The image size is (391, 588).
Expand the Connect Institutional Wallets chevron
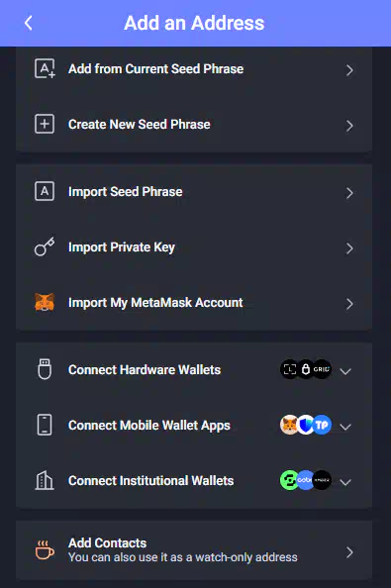345,482
